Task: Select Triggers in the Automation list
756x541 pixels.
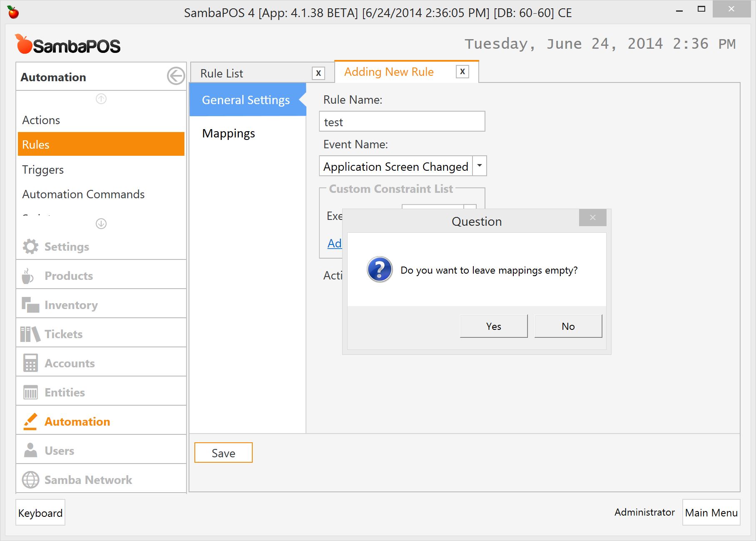Action: [x=43, y=170]
